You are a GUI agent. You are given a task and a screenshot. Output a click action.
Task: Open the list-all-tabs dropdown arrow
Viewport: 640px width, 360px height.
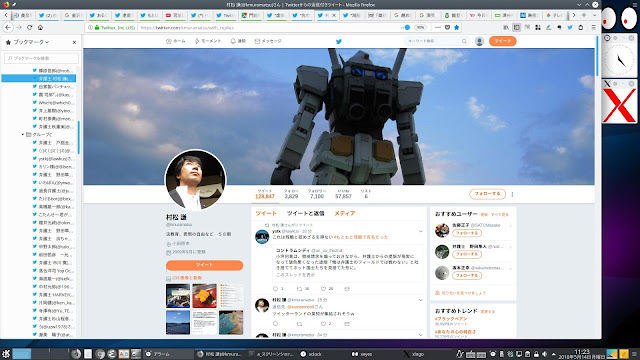pos(594,15)
